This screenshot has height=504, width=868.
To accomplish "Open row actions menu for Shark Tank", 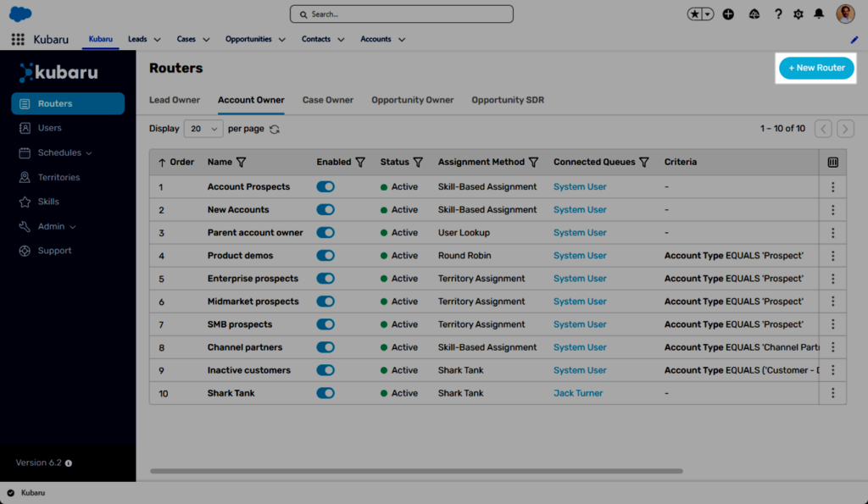I will click(833, 393).
